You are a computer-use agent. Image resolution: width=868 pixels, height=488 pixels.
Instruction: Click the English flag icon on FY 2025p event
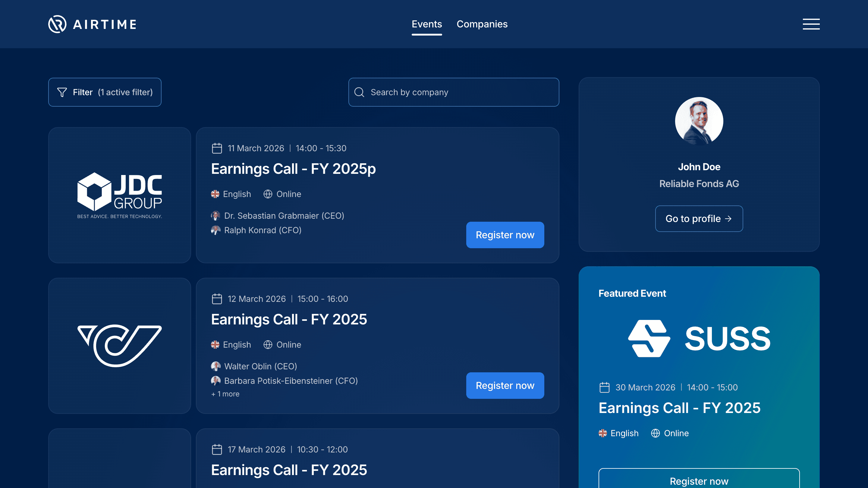[216, 194]
